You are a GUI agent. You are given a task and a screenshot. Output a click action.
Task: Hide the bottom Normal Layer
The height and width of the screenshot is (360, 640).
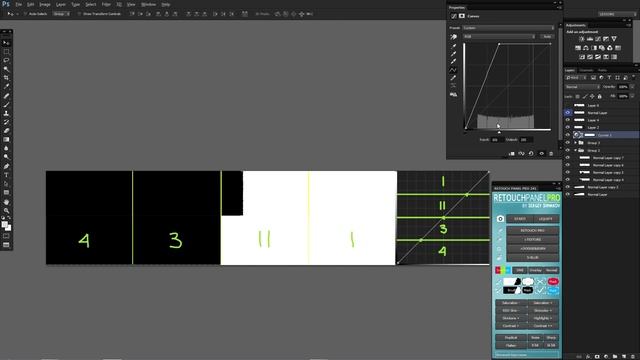pyautogui.click(x=567, y=195)
